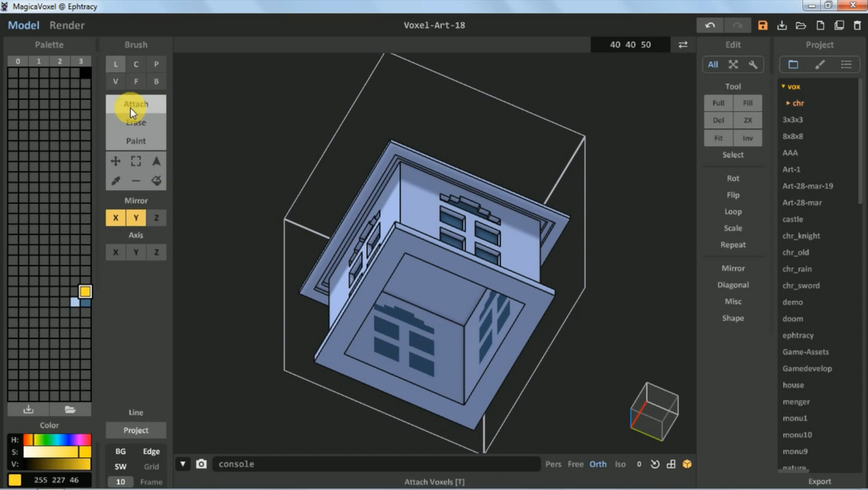
Task: Toggle Axis Y lock
Action: (x=136, y=252)
